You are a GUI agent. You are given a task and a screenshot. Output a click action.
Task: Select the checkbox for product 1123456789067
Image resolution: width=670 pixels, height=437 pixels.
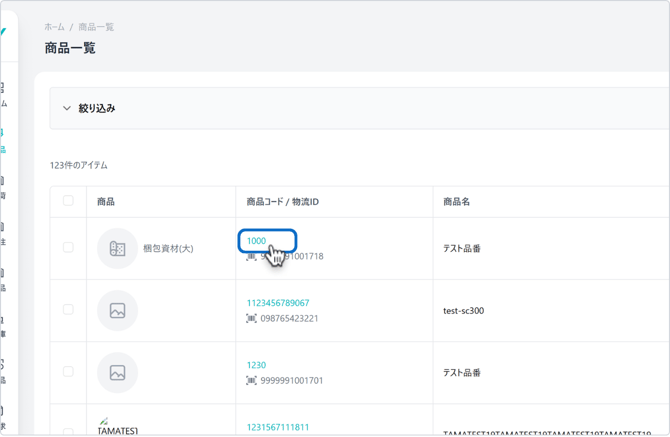coord(68,310)
